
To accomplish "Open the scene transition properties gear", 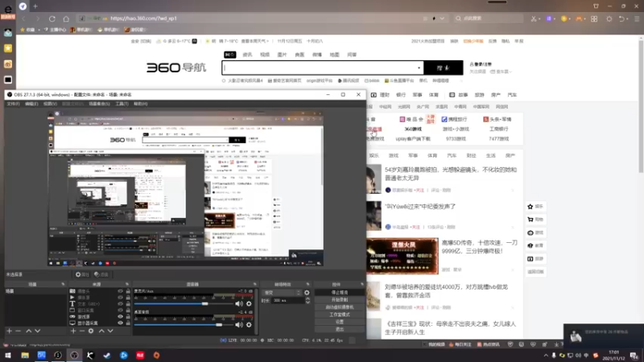I will pyautogui.click(x=307, y=293).
